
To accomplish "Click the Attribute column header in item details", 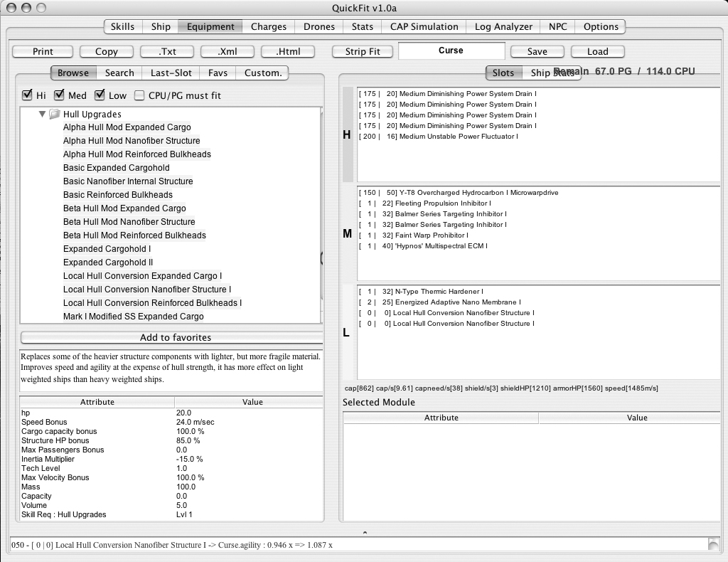I will click(x=97, y=402).
